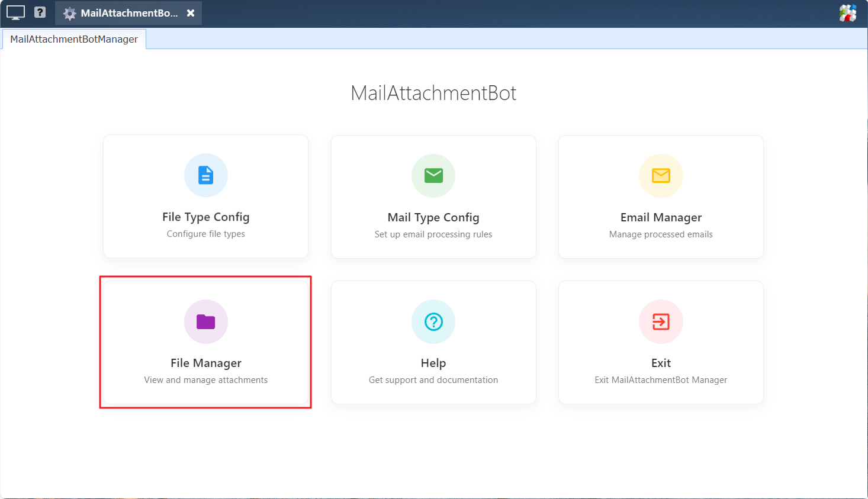
Task: Switch to the MailAttachmentBo... title tab
Action: click(129, 13)
